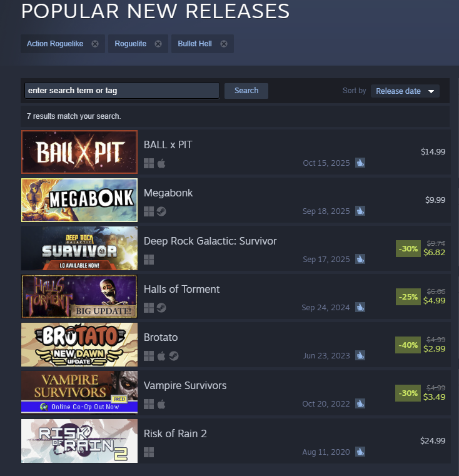This screenshot has height=476, width=459.
Task: Click the Risk of Rain 2 review thumbs-up icon
Action: click(360, 452)
